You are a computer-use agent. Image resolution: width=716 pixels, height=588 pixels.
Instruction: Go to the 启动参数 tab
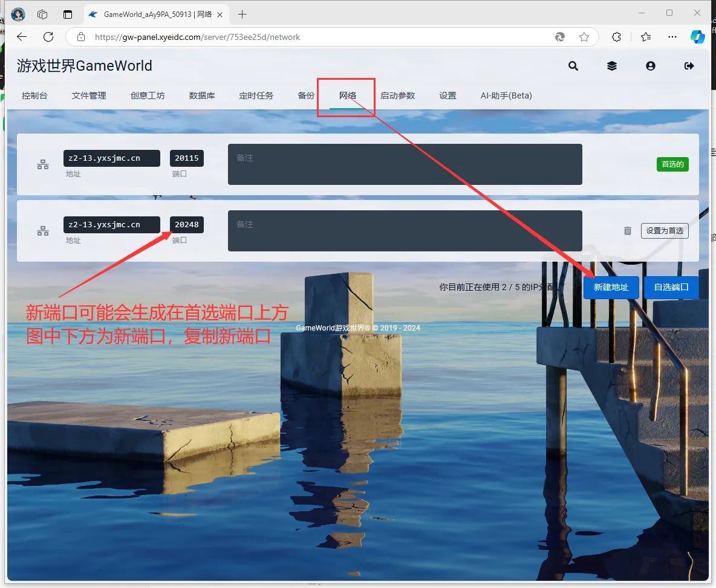pos(397,95)
